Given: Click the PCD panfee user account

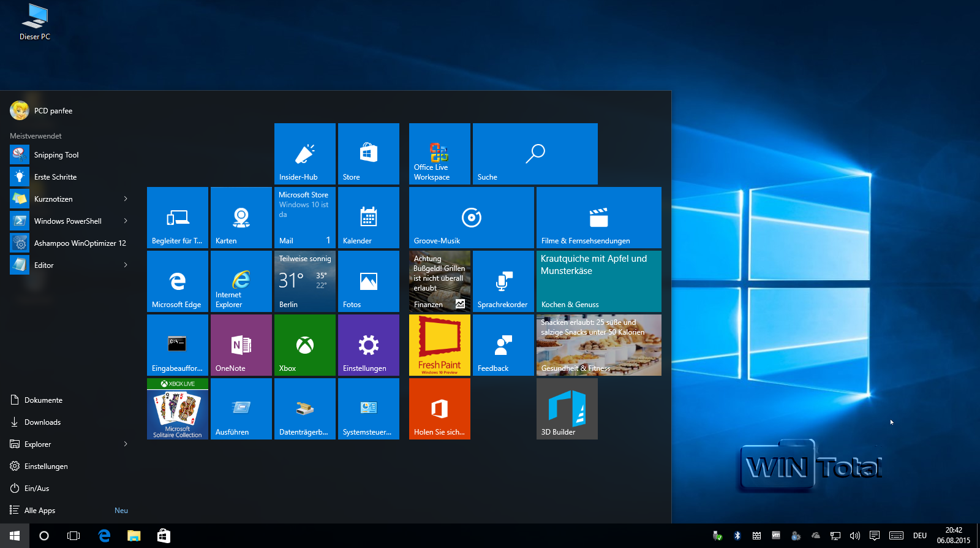Looking at the screenshot, I should pyautogui.click(x=42, y=110).
